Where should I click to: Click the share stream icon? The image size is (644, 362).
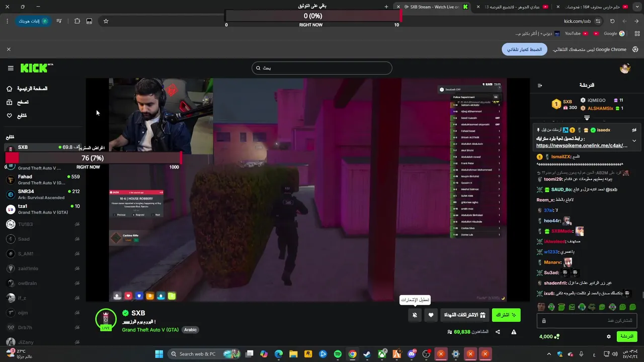pyautogui.click(x=498, y=332)
